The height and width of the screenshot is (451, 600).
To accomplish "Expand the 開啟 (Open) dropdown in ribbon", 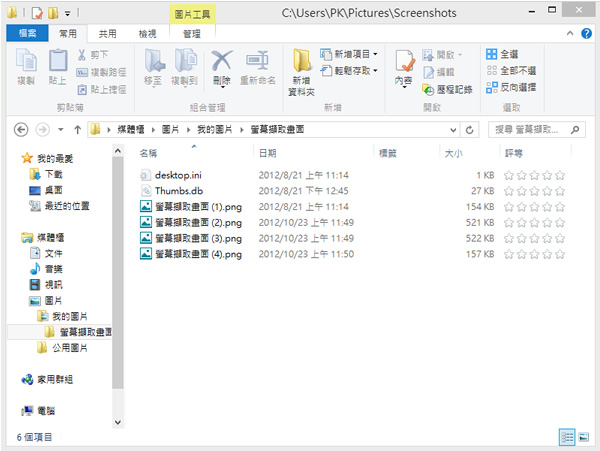I will [460, 55].
